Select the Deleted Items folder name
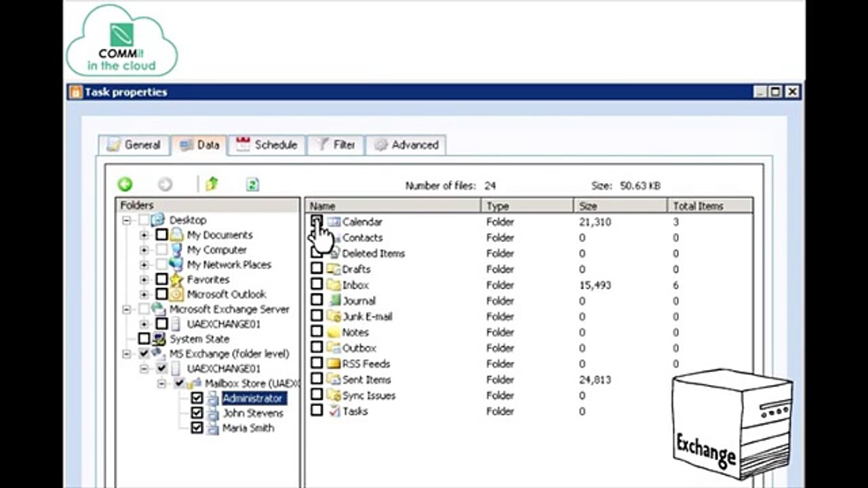Screen dimensions: 868x488 374,253
